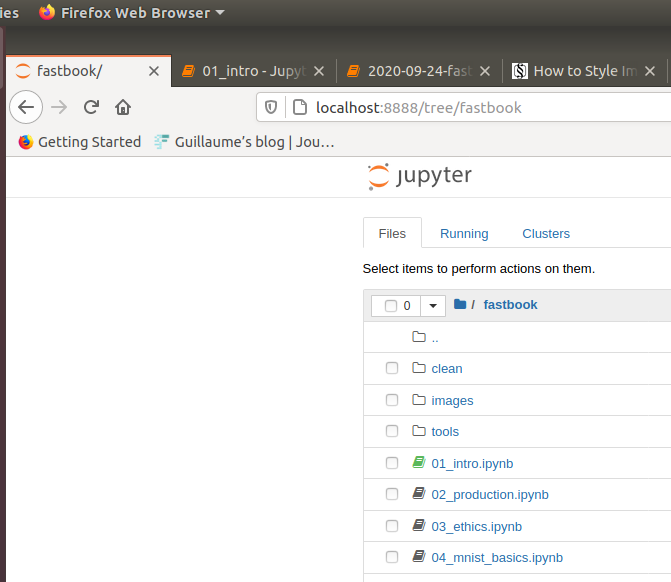Click the root folder icon in breadcrumb
The image size is (671, 582).
tap(460, 305)
